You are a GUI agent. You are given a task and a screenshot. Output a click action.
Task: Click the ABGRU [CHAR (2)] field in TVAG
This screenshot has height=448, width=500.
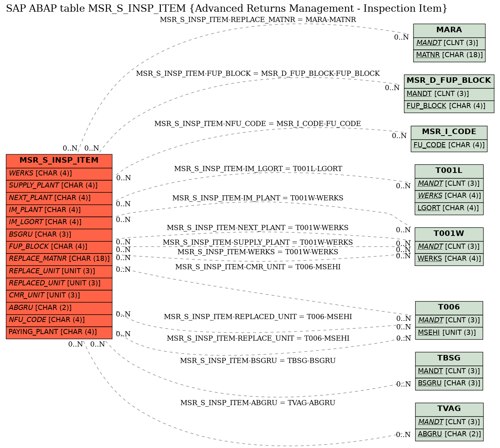point(449,434)
